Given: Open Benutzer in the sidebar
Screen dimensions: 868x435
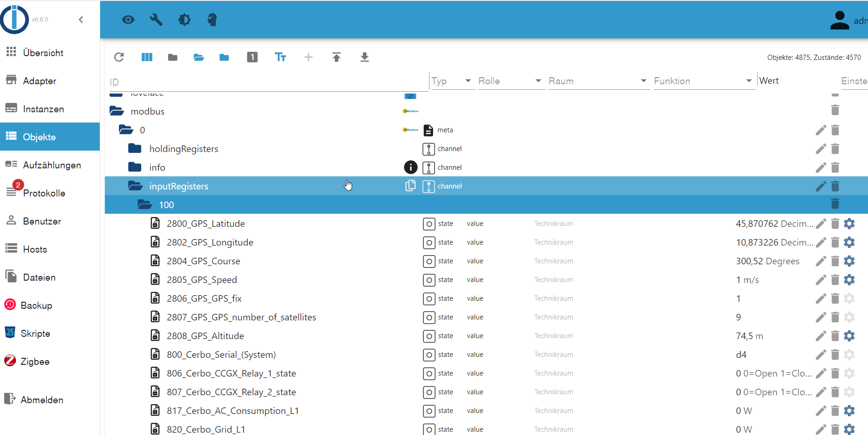Looking at the screenshot, I should tap(50, 221).
